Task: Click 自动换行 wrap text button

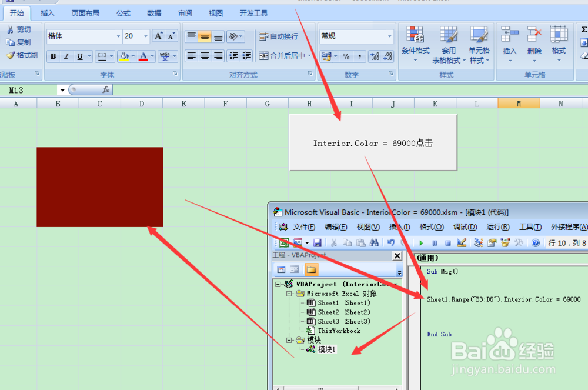Action: (279, 36)
